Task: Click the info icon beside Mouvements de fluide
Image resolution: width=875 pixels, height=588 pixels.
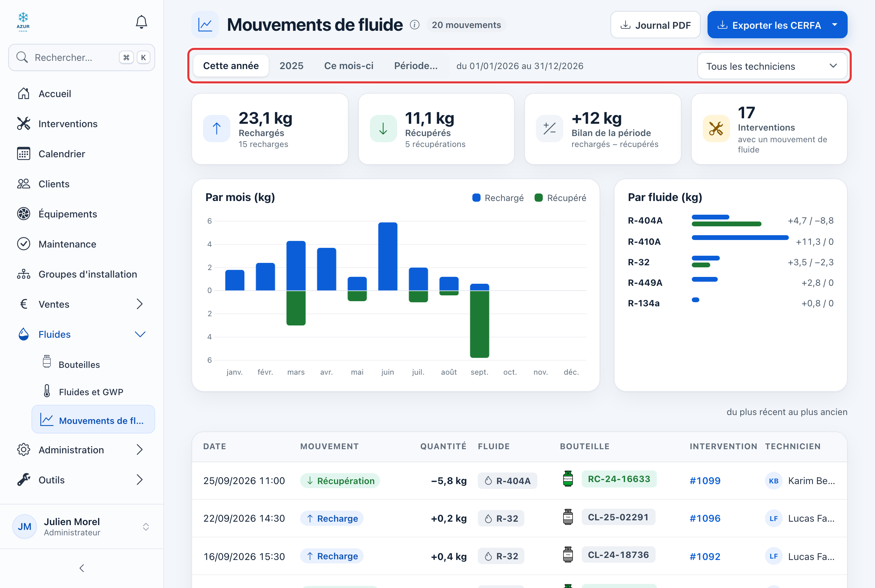Action: (414, 25)
